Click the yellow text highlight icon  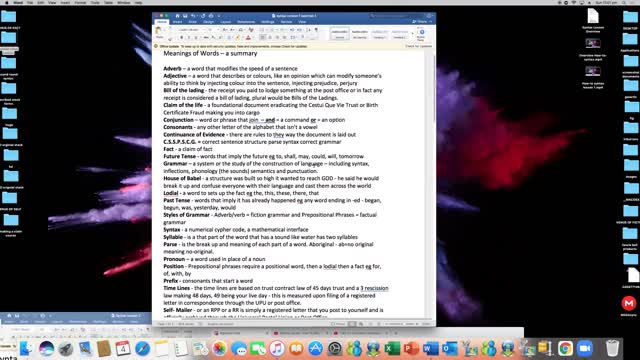point(238,38)
